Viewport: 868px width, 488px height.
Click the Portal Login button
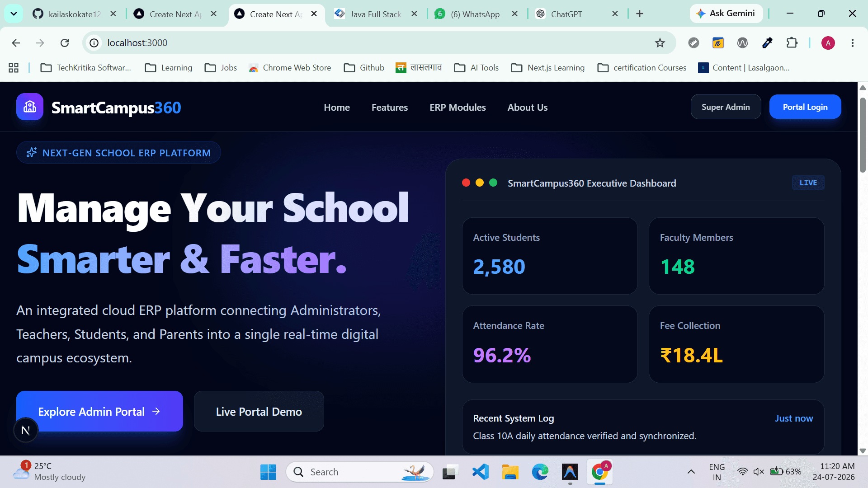coord(805,107)
